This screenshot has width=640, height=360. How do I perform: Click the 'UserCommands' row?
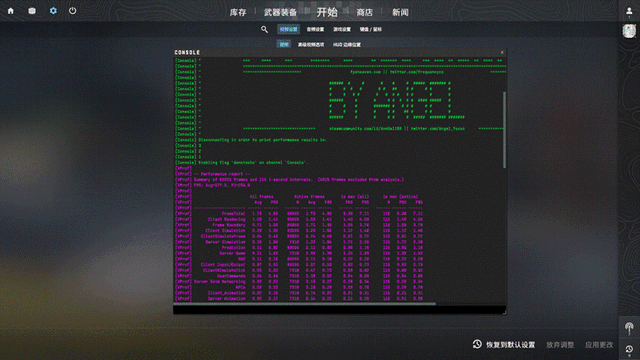pyautogui.click(x=299, y=276)
